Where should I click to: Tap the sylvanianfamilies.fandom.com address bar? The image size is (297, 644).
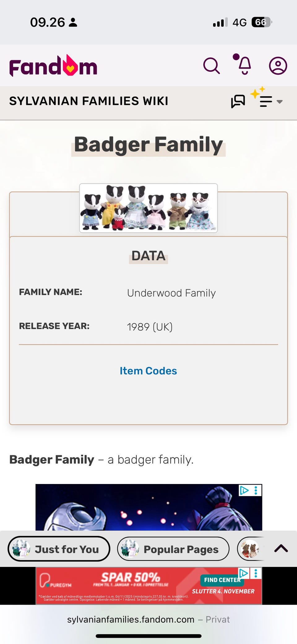(x=148, y=620)
